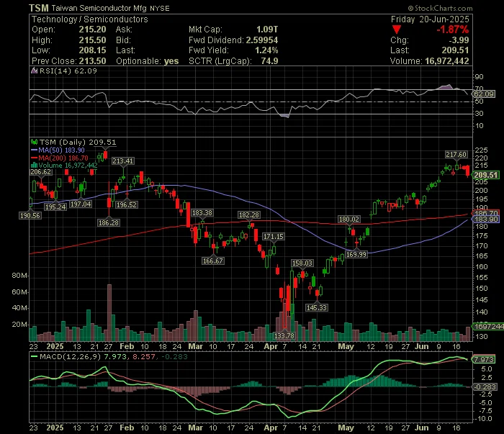Screen dimensions: 504x434
Task: Click the 80M volume axis label
Action: [x=19, y=276]
